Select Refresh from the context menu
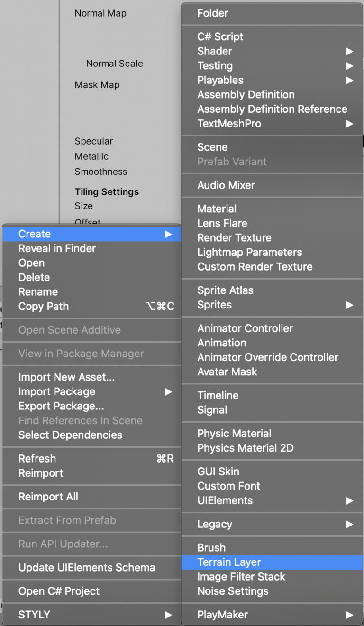364x626 pixels. click(37, 458)
